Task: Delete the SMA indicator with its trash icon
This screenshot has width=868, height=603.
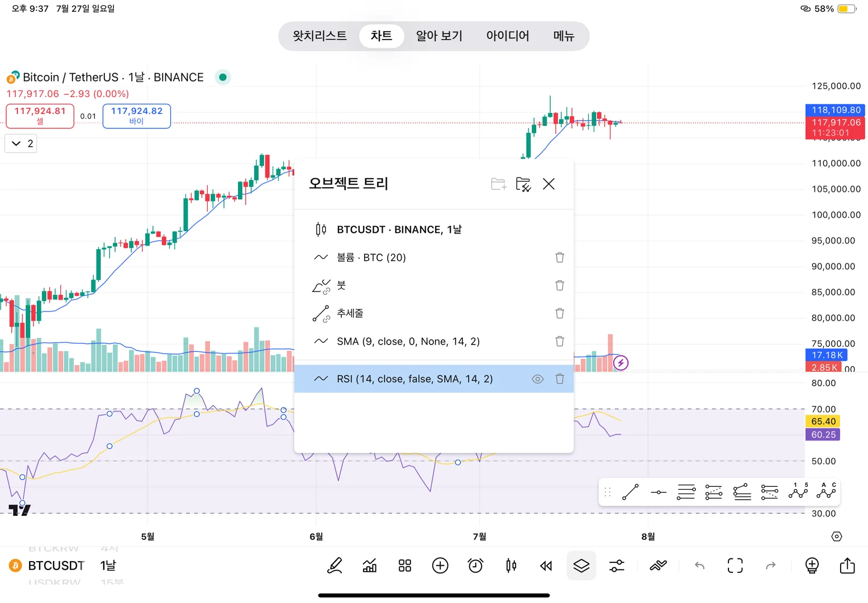Action: [560, 341]
